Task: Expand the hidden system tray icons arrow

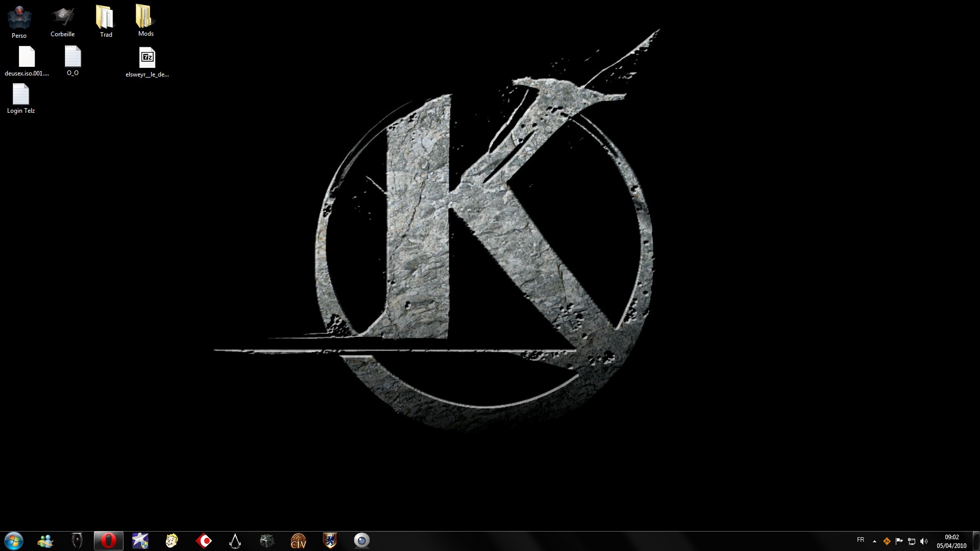Action: 874,541
